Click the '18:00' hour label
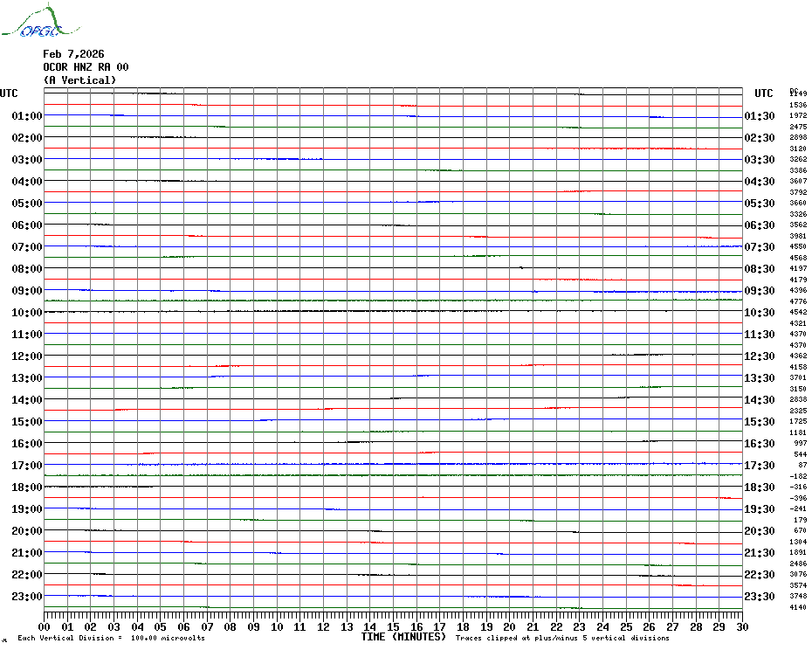 click(27, 487)
